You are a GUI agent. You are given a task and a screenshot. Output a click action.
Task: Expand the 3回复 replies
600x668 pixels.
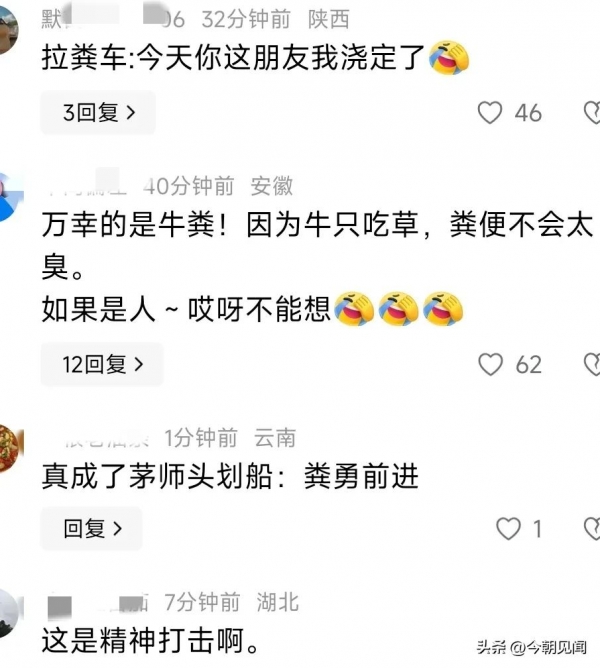click(x=98, y=112)
